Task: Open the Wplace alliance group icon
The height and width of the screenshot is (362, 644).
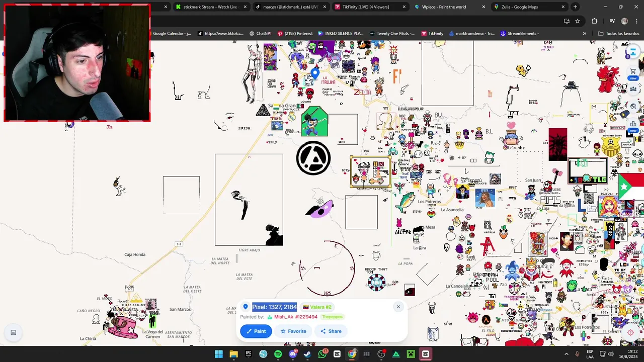Action: click(633, 88)
